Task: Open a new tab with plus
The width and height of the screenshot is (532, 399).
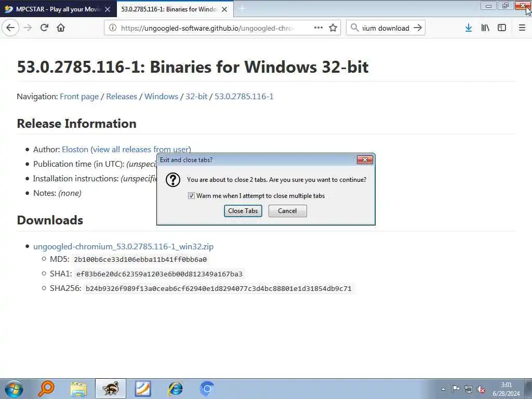Action: (x=242, y=9)
